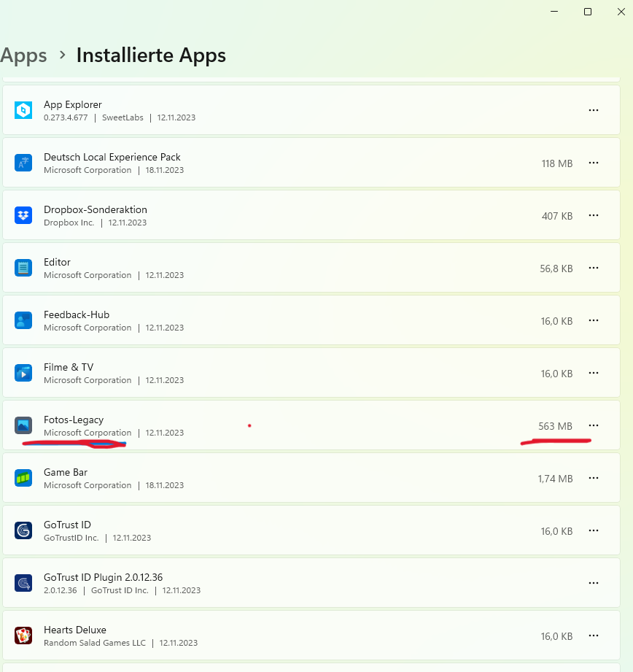633x672 pixels.
Task: Click the Dropbox-Sonderaktion app icon
Action: point(23,215)
